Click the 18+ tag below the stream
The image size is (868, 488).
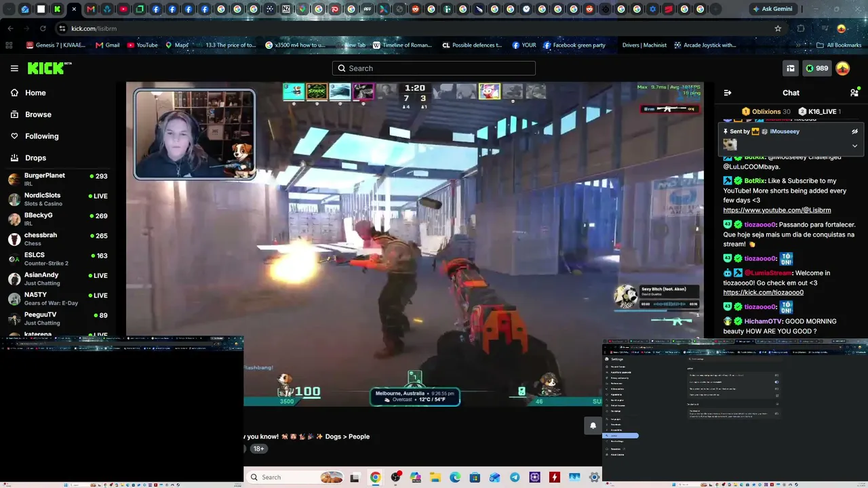[x=258, y=449]
